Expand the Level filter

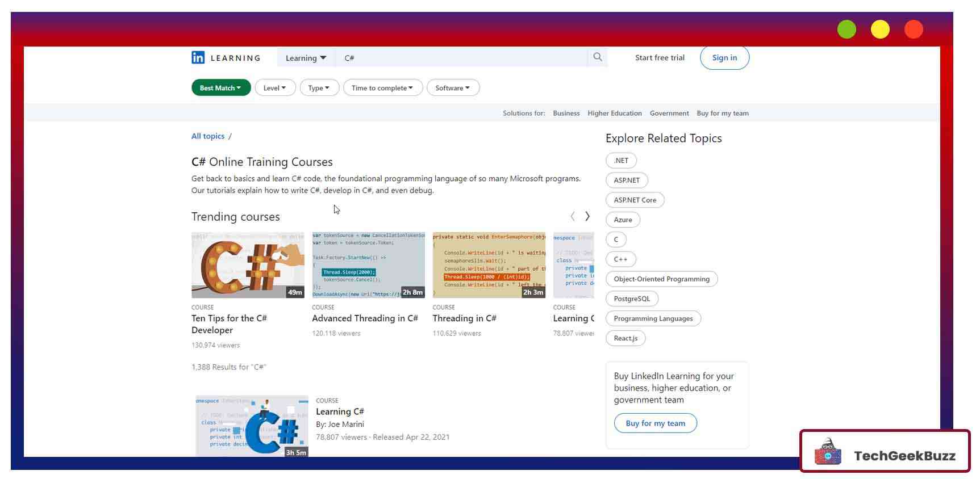275,88
